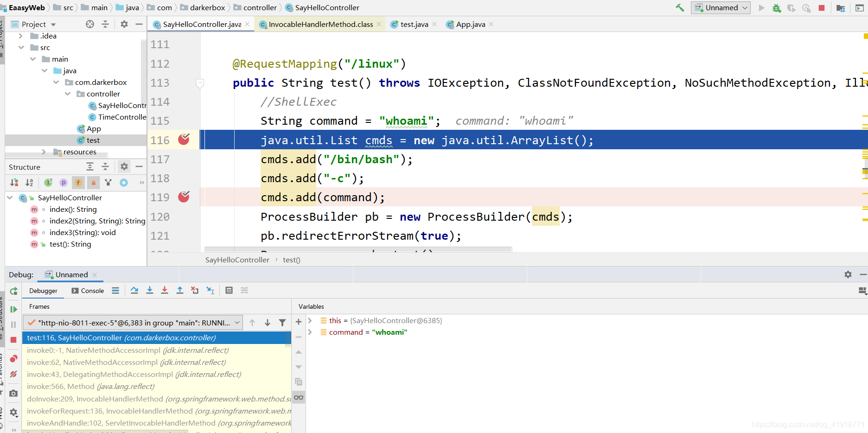Toggle Show Inherited in Structure
This screenshot has width=868, height=433.
pos(48,183)
